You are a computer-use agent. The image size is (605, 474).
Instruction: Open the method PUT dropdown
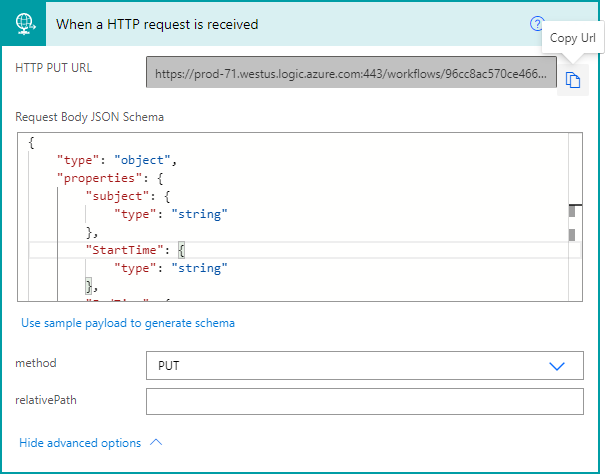365,366
